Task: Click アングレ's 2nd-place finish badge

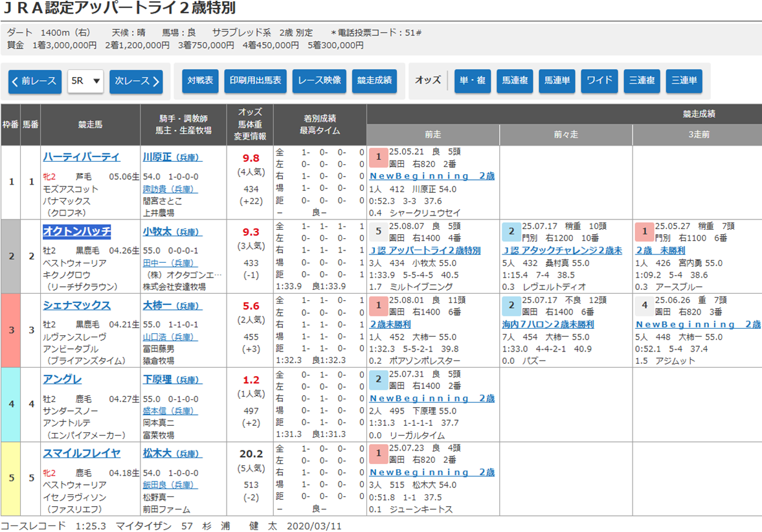Action: pos(378,380)
